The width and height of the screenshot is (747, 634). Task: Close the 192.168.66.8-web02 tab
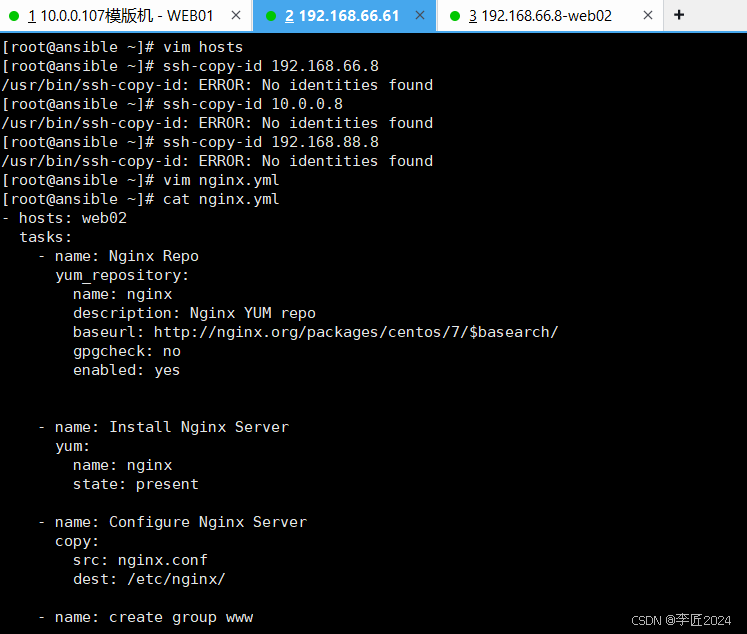pos(647,16)
